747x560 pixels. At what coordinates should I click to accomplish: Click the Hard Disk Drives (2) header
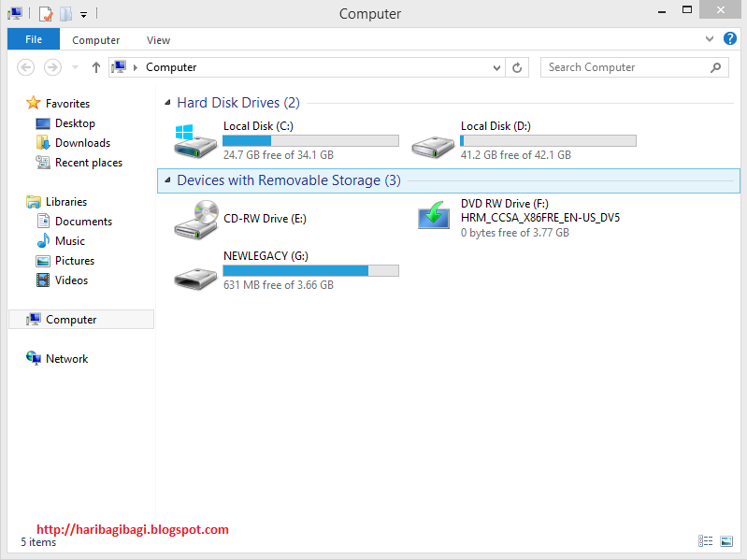tap(238, 103)
